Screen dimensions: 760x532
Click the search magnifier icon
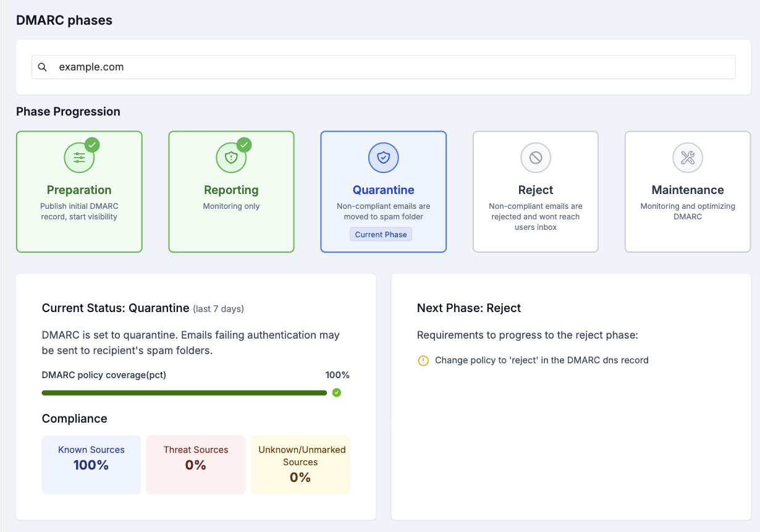pos(42,66)
